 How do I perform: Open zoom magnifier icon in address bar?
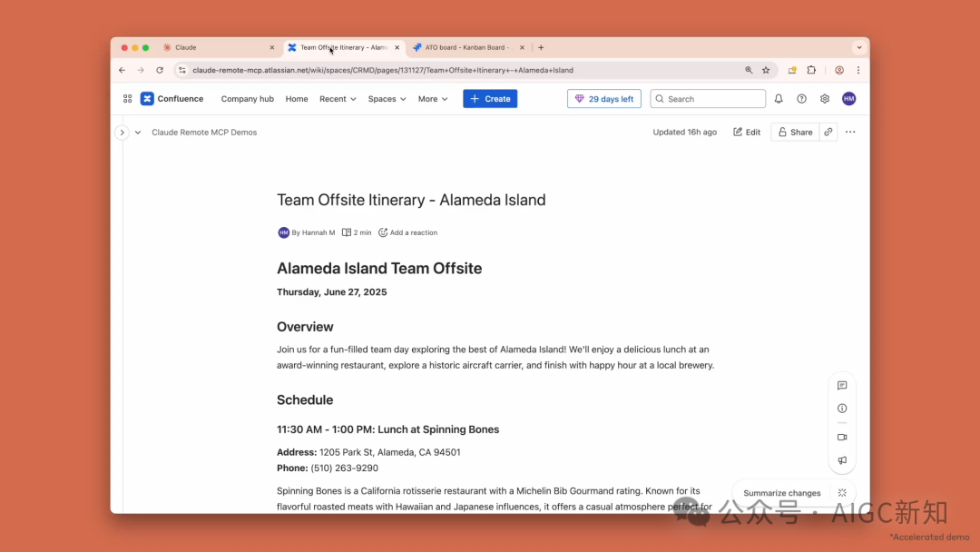[x=749, y=70]
